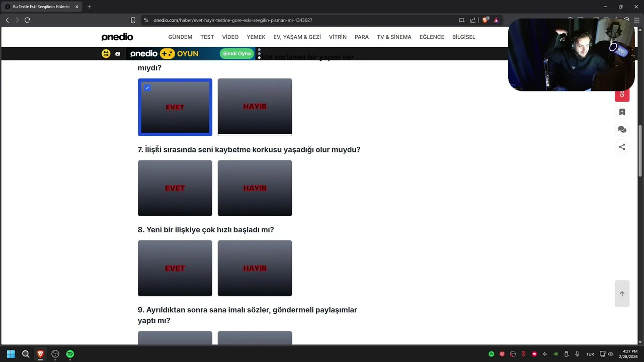Open TV & SİNEMA section

coord(394,37)
